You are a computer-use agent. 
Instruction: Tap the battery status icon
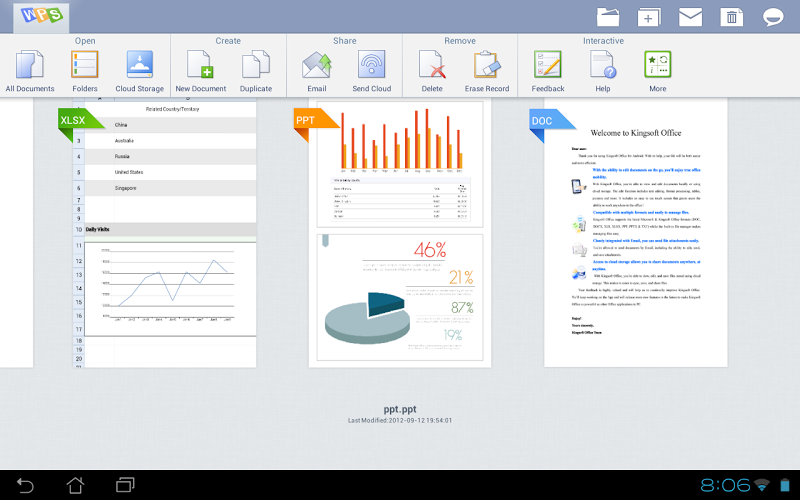(x=785, y=485)
